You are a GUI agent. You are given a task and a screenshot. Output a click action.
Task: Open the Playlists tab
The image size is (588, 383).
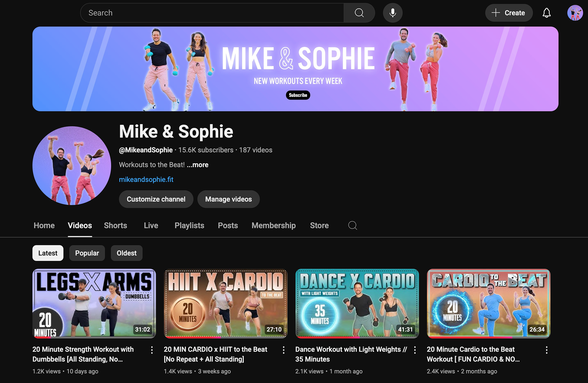[189, 225]
